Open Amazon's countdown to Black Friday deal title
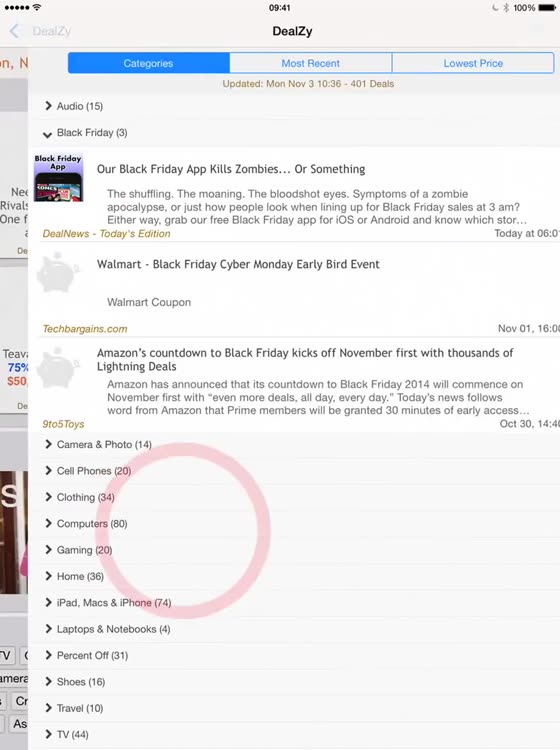The image size is (560, 750). (x=305, y=359)
